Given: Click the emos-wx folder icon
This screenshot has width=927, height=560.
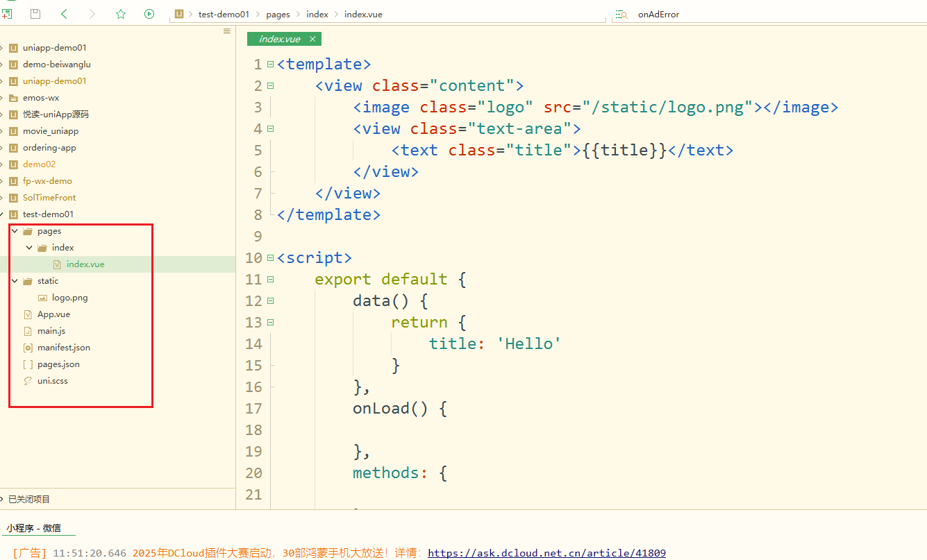Looking at the screenshot, I should coord(12,98).
